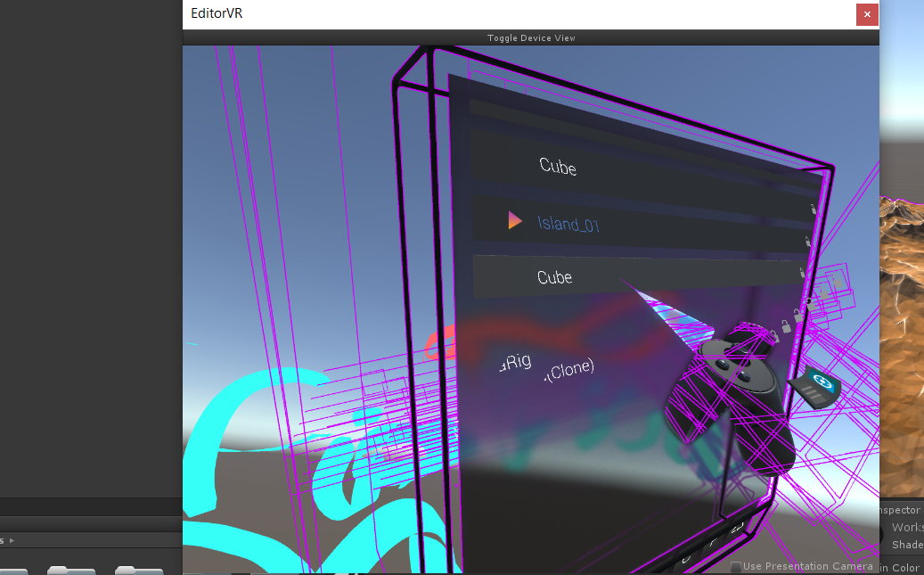Screen dimensions: 924x575
Task: Toggle the padlock beside the top Cube row
Action: pos(812,209)
